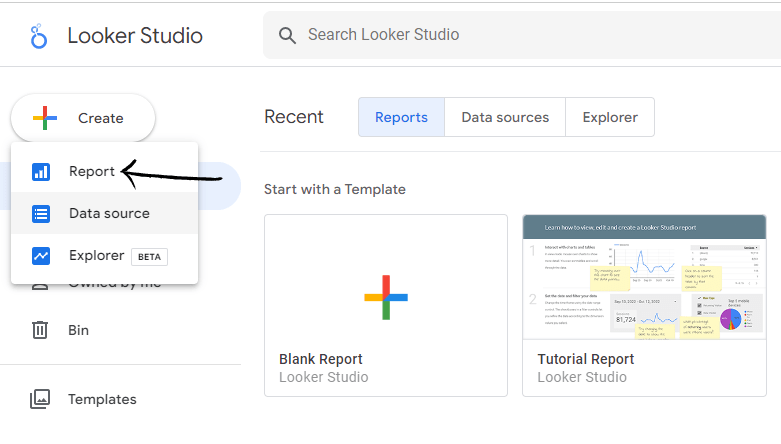
Task: Click the colorful plus icon in Create
Action: (x=45, y=118)
